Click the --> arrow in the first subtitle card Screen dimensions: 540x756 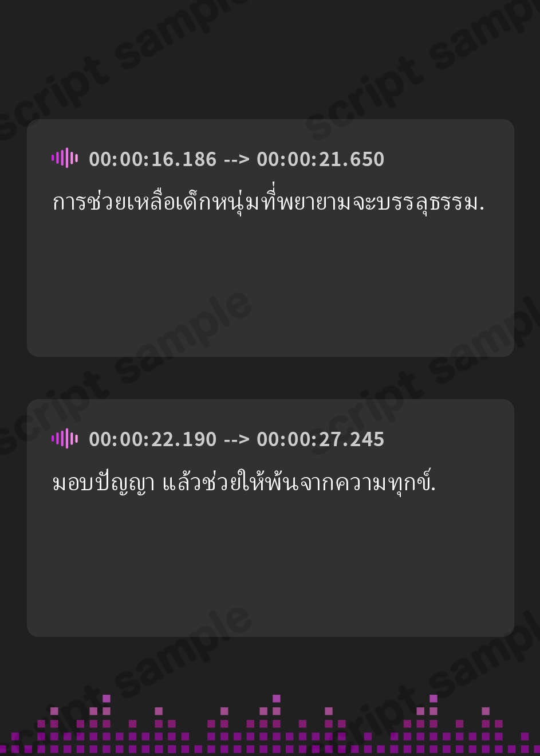click(237, 159)
